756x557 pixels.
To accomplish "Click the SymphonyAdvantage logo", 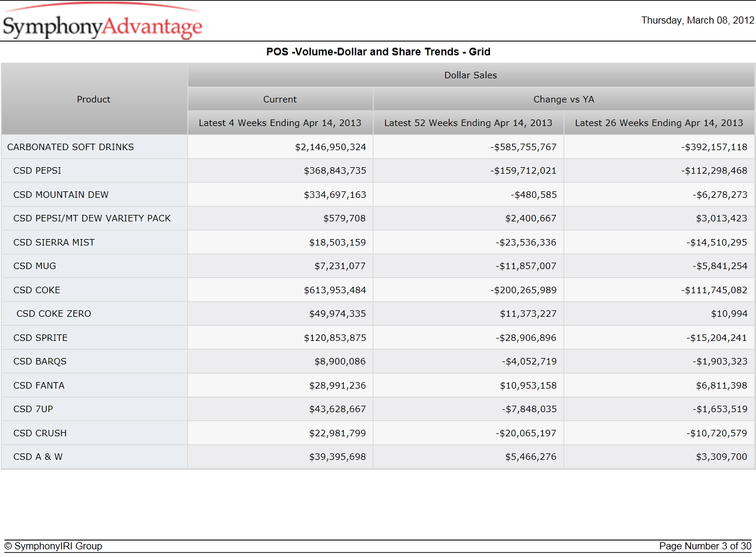I will pyautogui.click(x=102, y=22).
